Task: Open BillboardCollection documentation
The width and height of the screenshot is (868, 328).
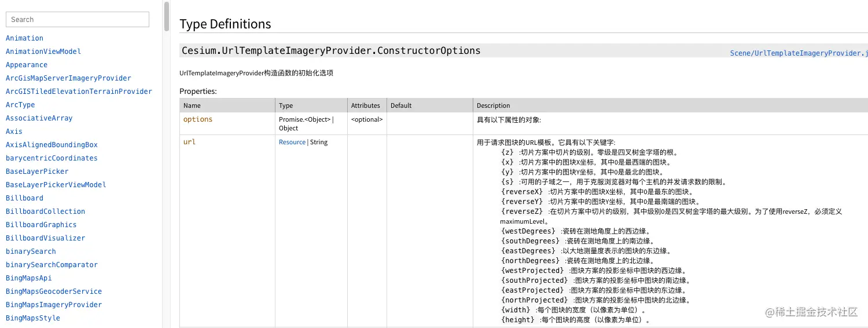Action: pyautogui.click(x=45, y=212)
